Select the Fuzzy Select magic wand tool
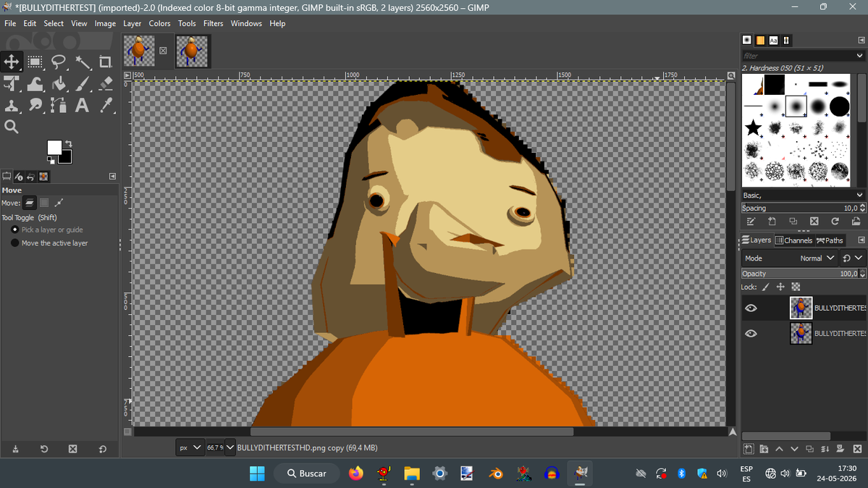Viewport: 868px width, 488px height. [x=83, y=62]
